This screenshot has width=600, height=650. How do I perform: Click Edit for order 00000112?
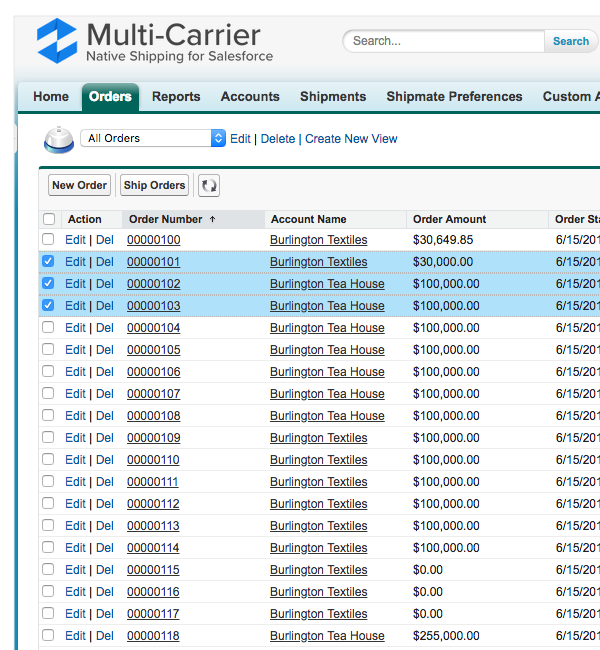click(75, 504)
